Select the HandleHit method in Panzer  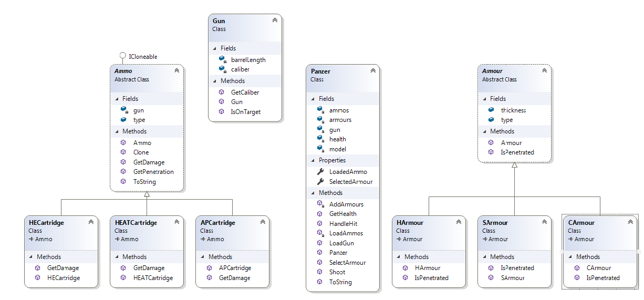(343, 223)
